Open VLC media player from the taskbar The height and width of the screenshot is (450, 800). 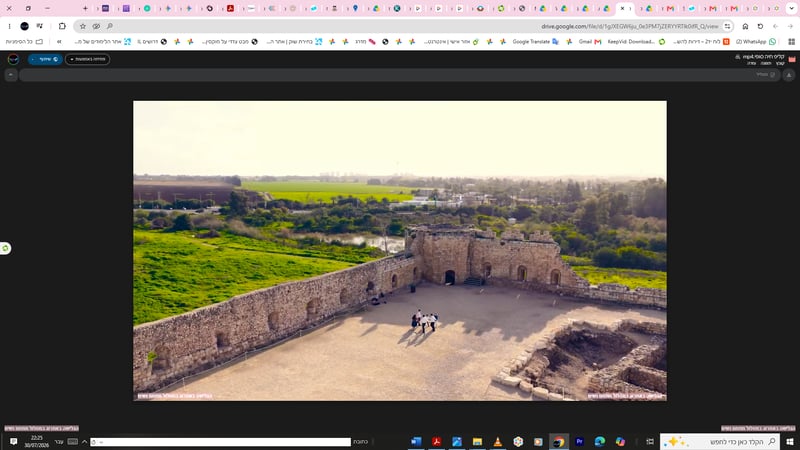tap(498, 441)
